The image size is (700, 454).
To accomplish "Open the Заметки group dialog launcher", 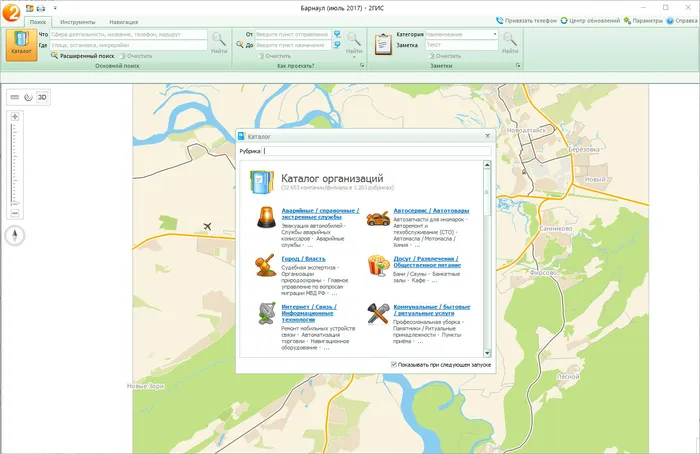I will coord(518,66).
